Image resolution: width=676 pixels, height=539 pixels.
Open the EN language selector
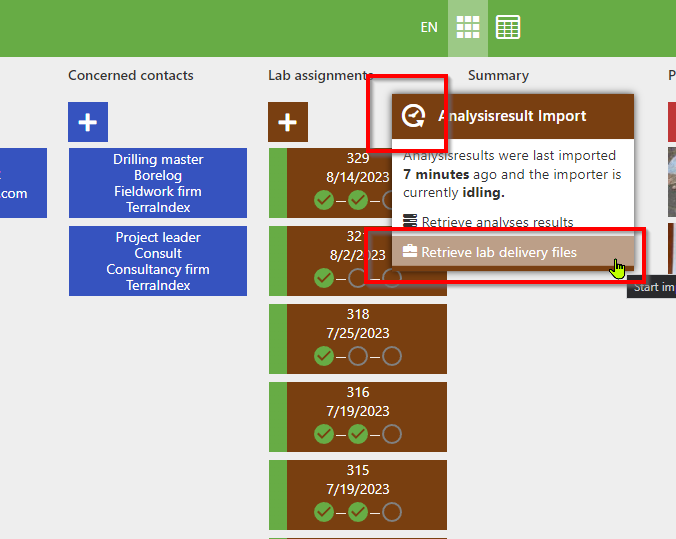[x=429, y=28]
